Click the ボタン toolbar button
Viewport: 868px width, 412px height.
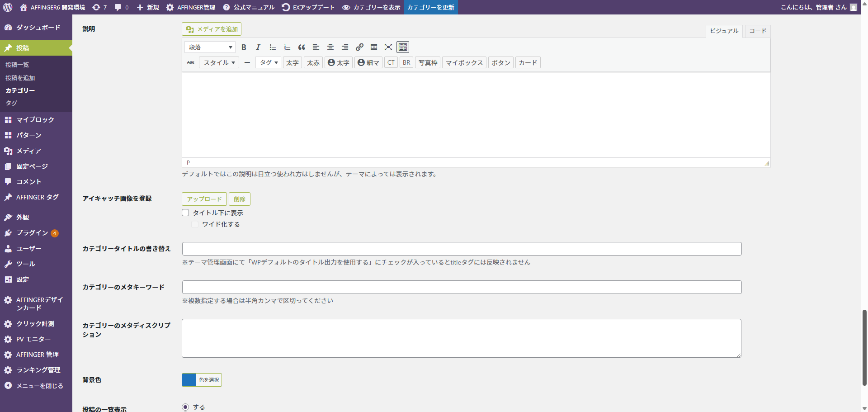point(501,62)
